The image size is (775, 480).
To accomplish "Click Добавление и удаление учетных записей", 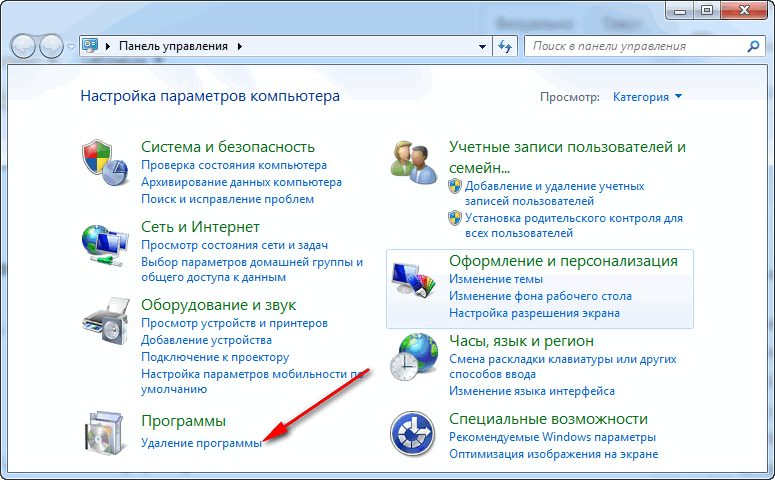I will tap(555, 194).
